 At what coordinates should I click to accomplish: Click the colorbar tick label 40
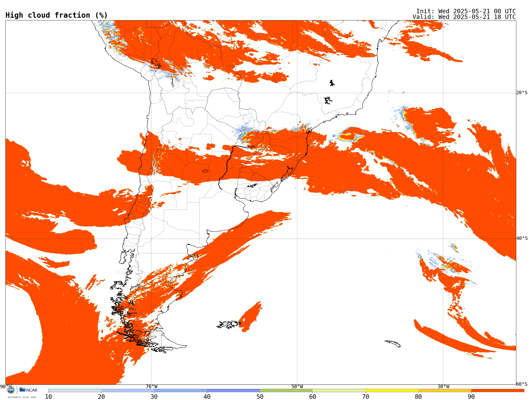coord(207,397)
